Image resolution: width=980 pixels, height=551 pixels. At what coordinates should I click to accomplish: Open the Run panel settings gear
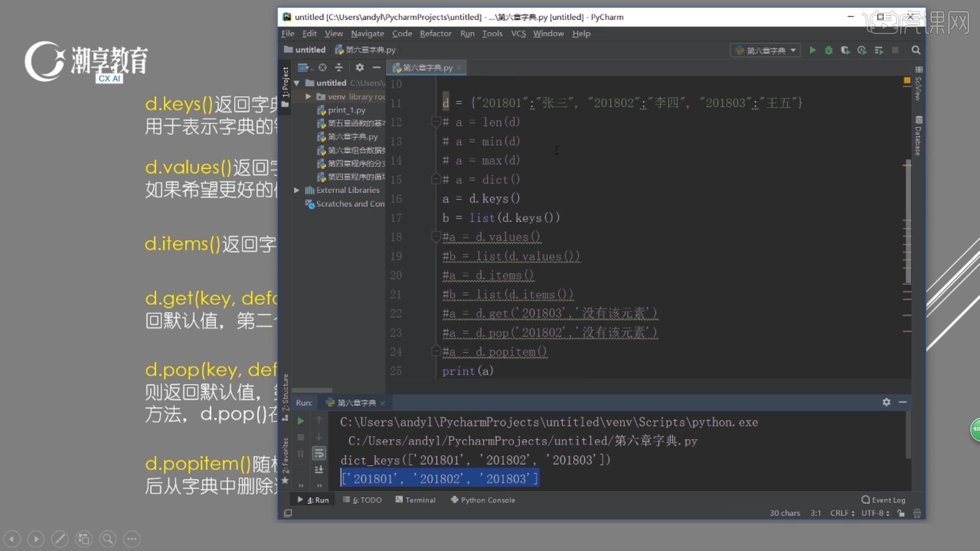click(x=887, y=402)
